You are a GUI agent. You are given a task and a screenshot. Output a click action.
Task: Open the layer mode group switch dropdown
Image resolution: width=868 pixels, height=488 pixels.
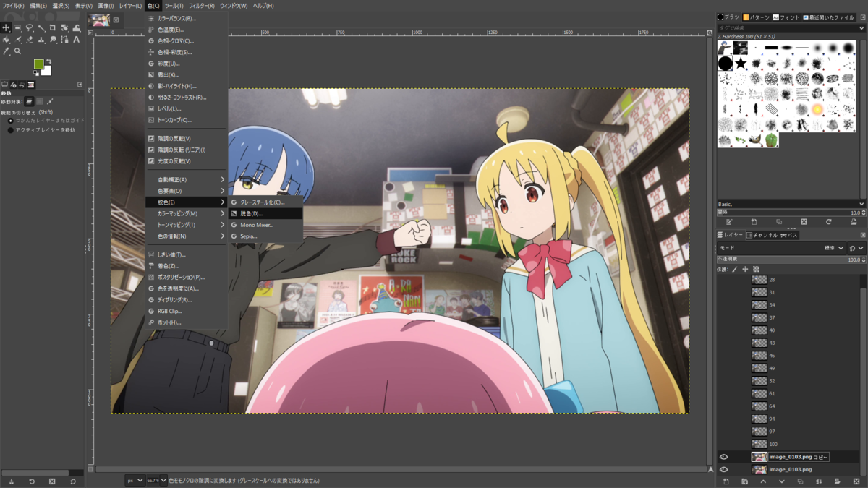[856, 248]
